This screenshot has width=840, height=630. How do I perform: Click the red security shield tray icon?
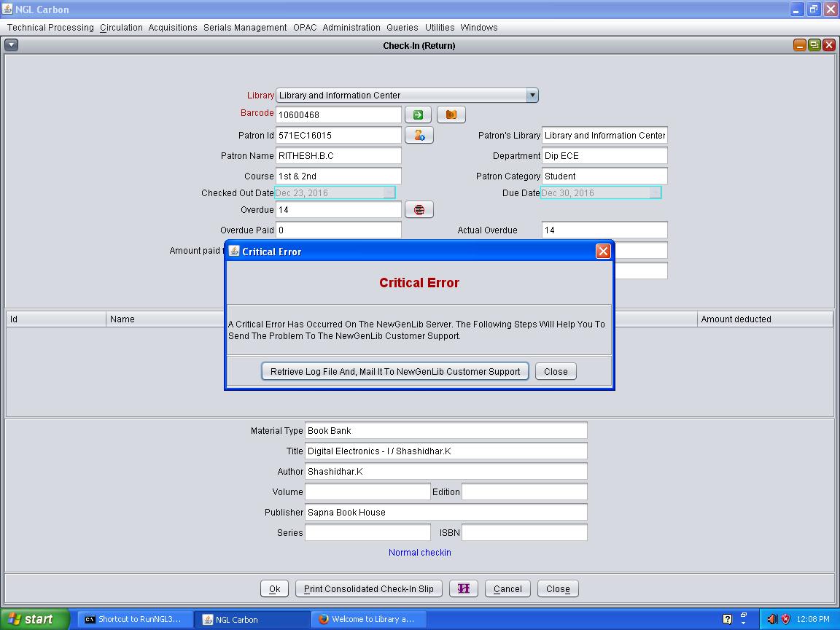pos(786,619)
